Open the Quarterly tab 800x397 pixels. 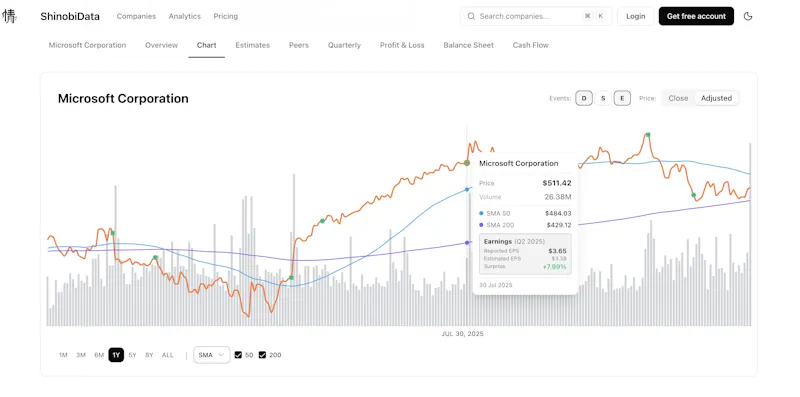[x=344, y=45]
